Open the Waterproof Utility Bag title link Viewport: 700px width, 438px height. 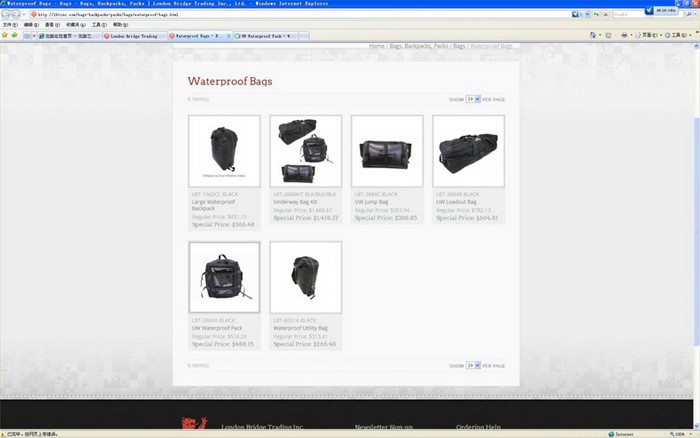tap(300, 328)
